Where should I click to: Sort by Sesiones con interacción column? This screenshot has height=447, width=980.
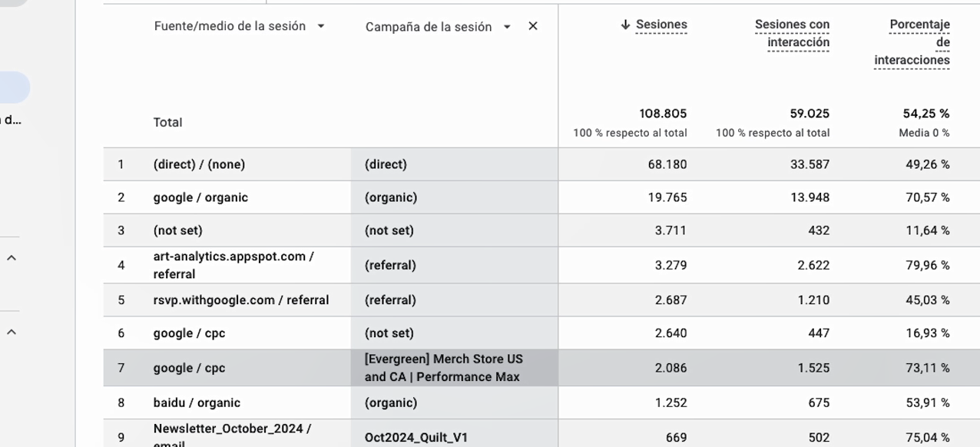(x=792, y=34)
